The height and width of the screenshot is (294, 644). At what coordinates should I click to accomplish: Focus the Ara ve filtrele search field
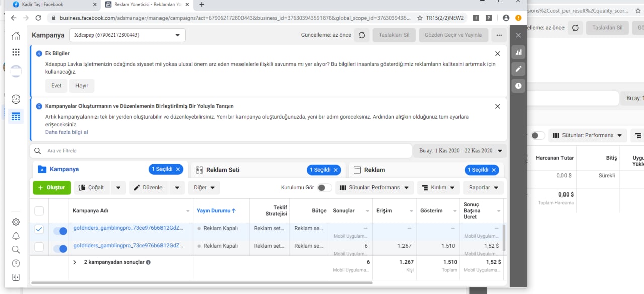click(220, 151)
